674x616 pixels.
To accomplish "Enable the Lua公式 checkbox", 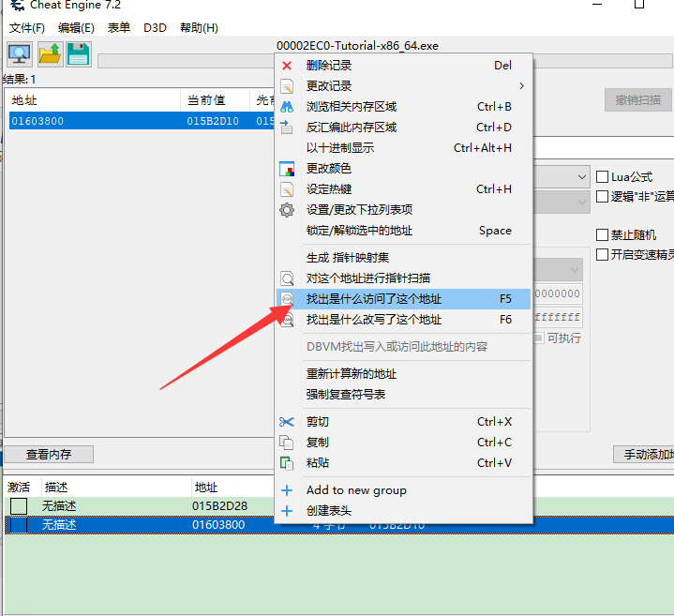I will pos(602,176).
